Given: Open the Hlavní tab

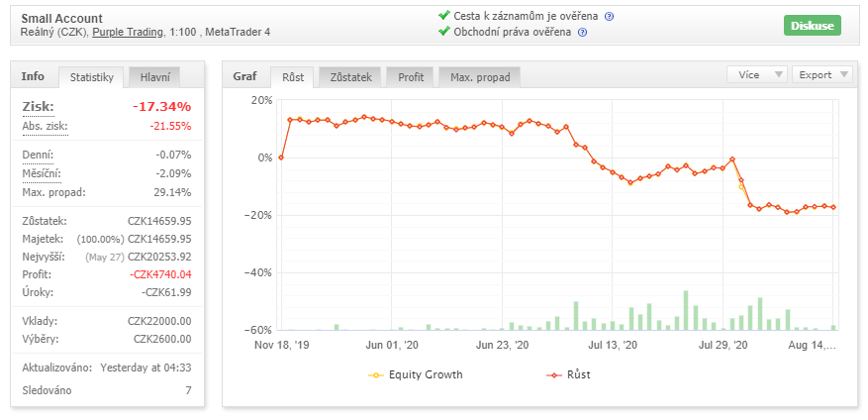Looking at the screenshot, I should pyautogui.click(x=154, y=77).
